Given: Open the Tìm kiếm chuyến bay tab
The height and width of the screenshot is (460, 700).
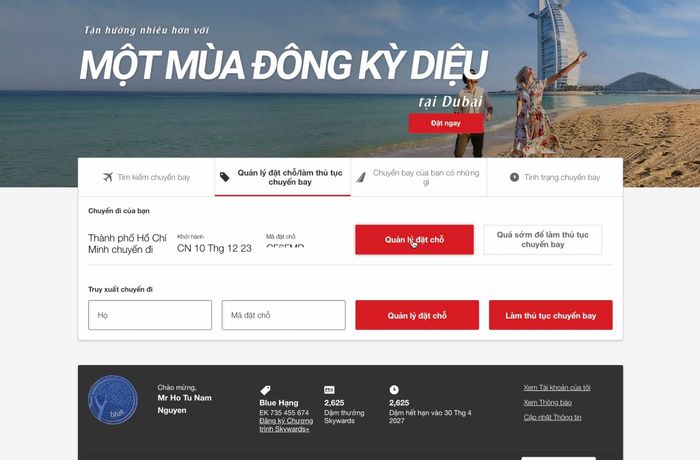Looking at the screenshot, I should pos(146,177).
